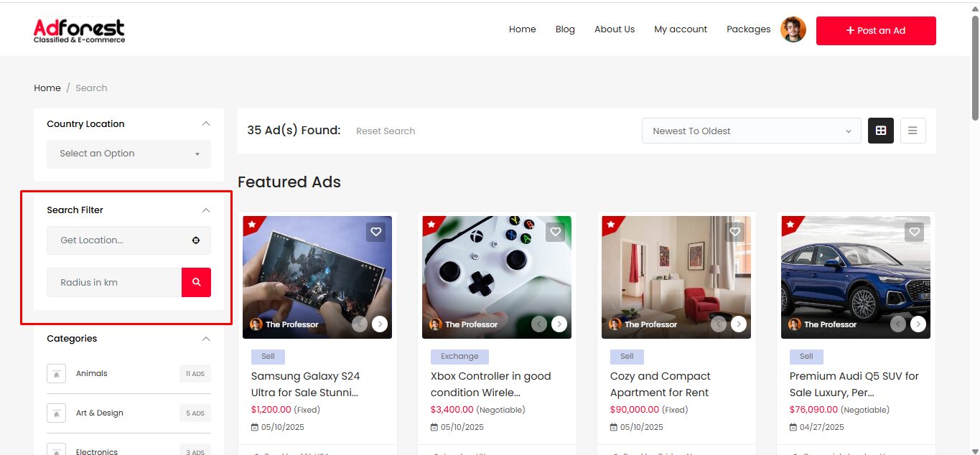Click the crosshair get-location icon
This screenshot has width=980, height=455.
196,240
